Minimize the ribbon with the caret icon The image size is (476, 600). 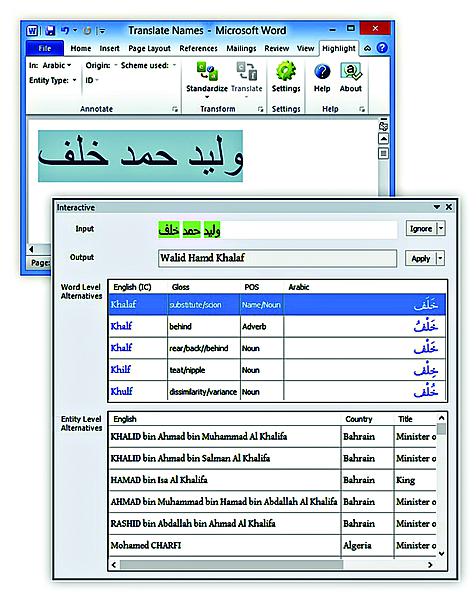tap(367, 48)
